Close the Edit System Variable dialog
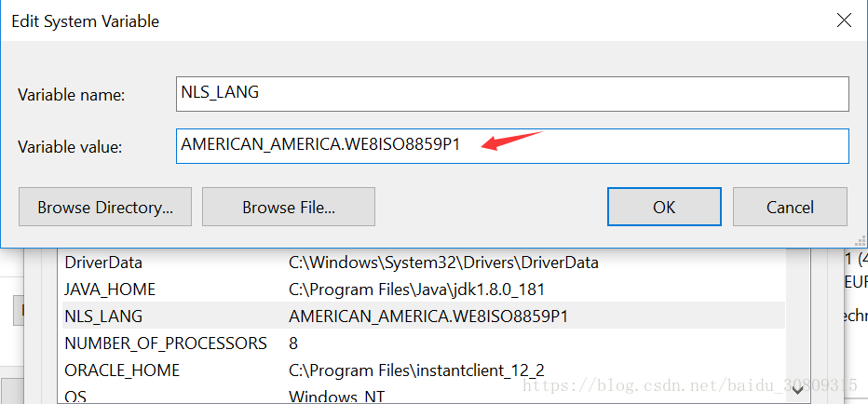Screen dimensions: 868x404 pyautogui.click(x=844, y=20)
